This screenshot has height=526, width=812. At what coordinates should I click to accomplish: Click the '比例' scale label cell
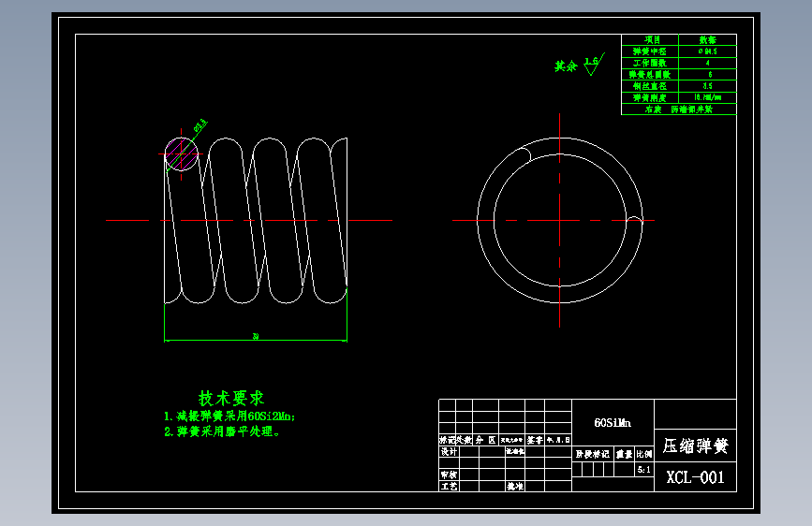coord(644,454)
